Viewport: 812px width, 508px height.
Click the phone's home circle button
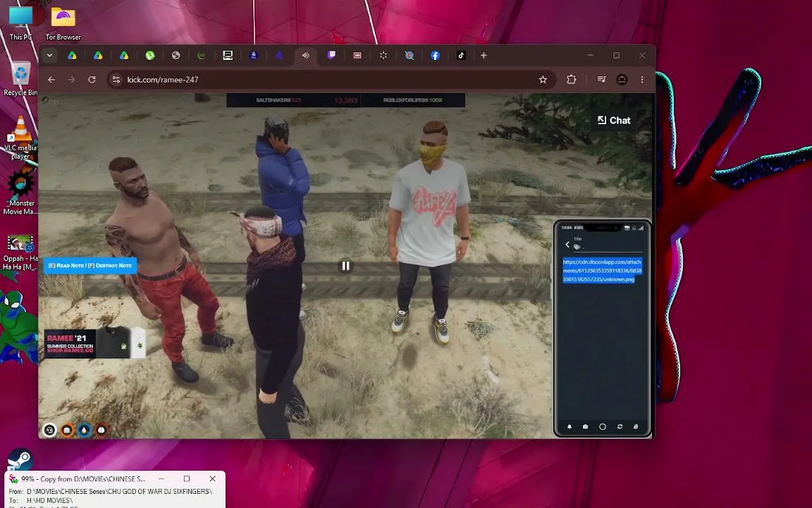(602, 427)
